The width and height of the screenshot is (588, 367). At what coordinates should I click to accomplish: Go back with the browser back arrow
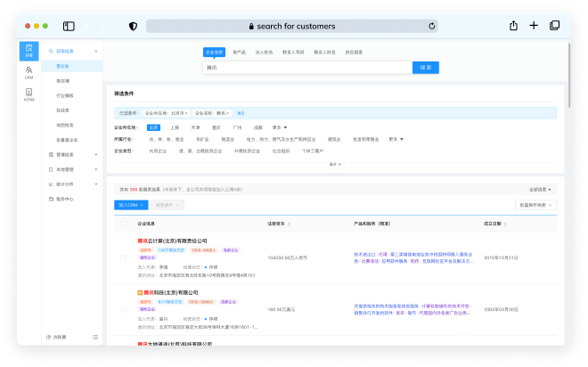click(x=87, y=26)
